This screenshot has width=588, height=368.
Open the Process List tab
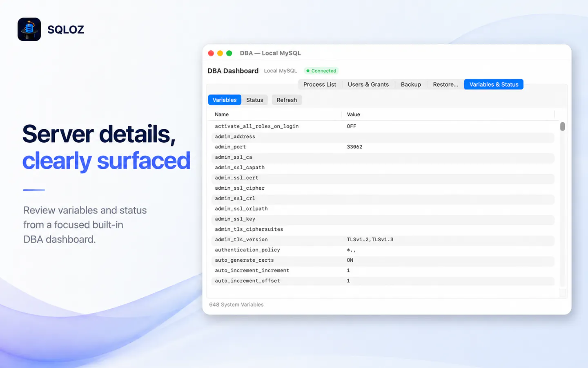(x=320, y=84)
